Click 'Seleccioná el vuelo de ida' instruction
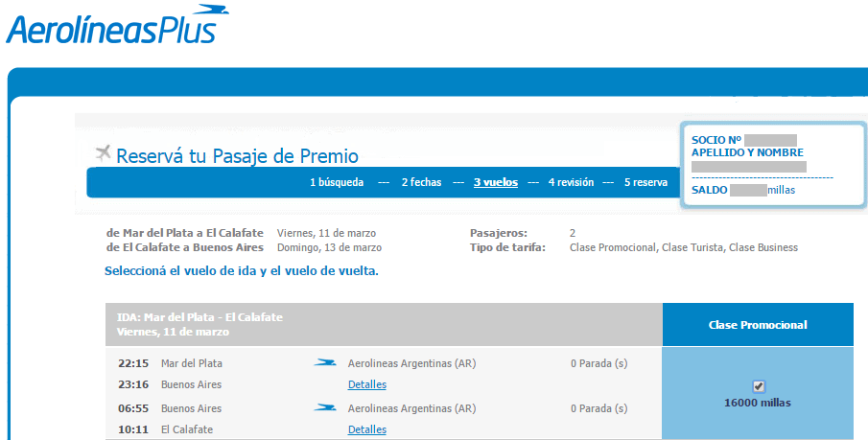Viewport: 868px width, 440px height. coord(242,271)
